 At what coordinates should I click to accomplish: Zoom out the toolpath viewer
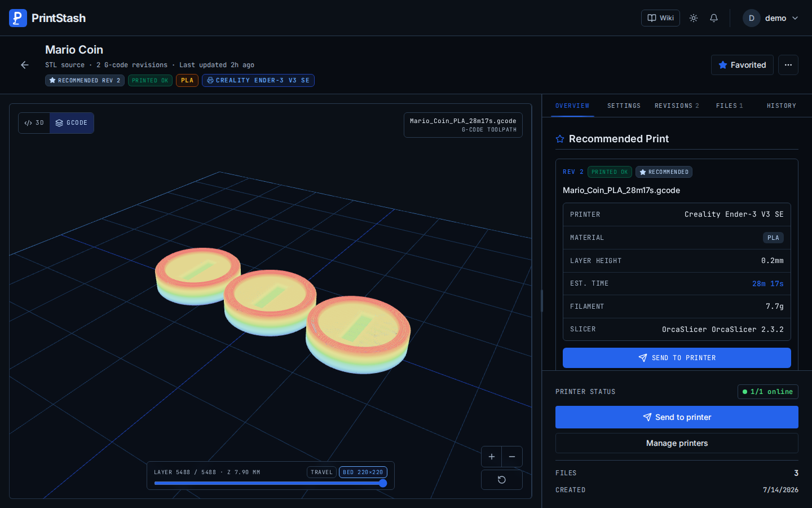pyautogui.click(x=512, y=457)
